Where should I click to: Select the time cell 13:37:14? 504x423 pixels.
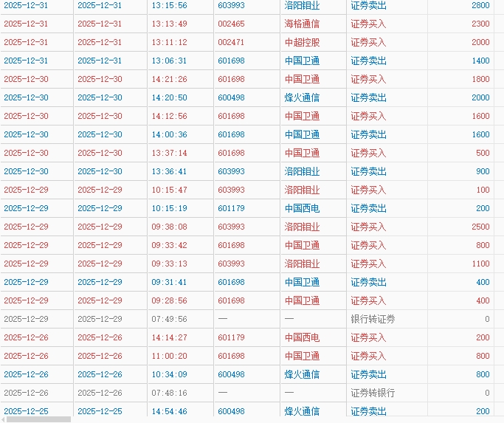[170, 153]
